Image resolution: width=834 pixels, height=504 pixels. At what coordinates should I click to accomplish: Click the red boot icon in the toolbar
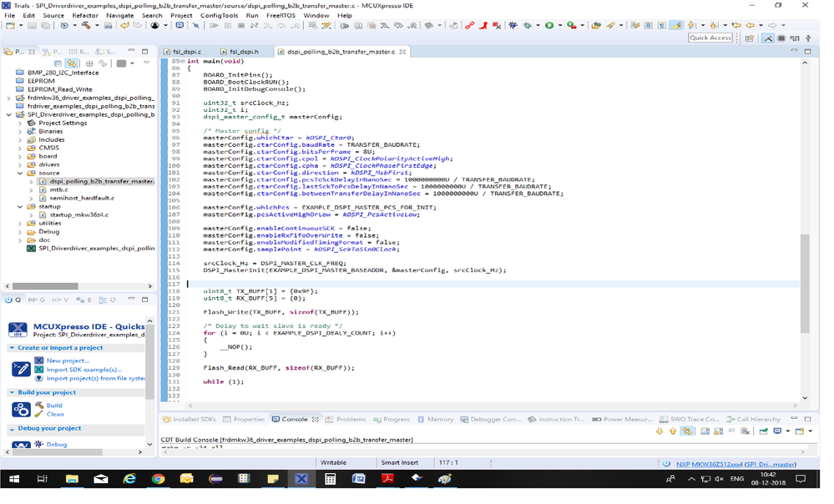coord(483,25)
